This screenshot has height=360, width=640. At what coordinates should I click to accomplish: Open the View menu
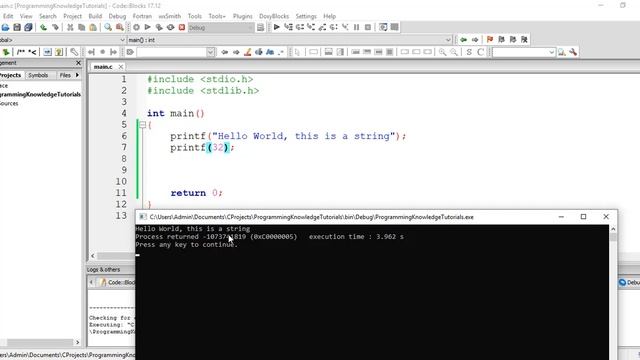pyautogui.click(x=26, y=16)
